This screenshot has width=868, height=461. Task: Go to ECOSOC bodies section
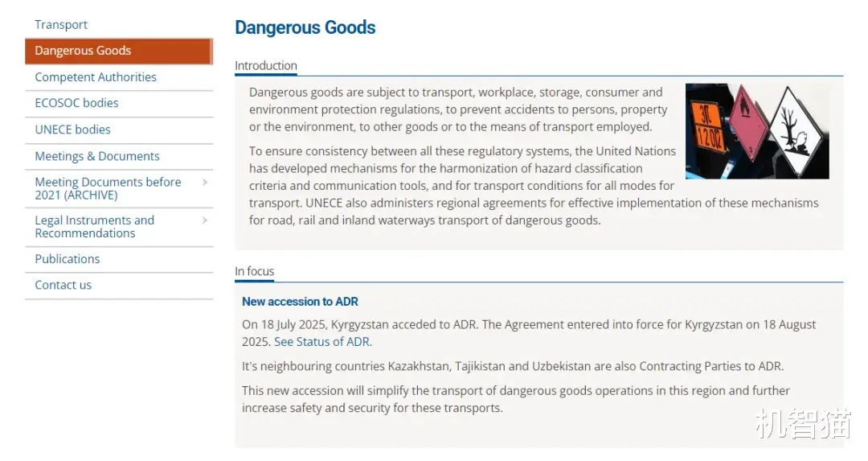coord(76,103)
